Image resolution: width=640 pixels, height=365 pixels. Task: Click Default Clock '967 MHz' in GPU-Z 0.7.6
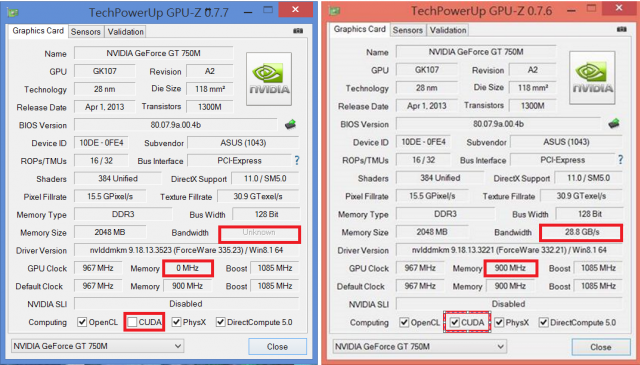click(420, 286)
